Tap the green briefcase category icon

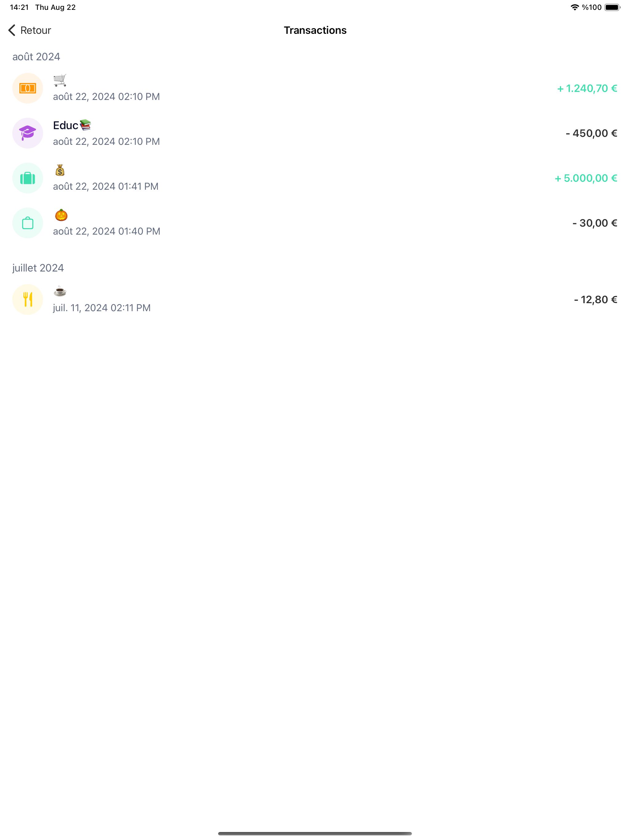coord(28,178)
